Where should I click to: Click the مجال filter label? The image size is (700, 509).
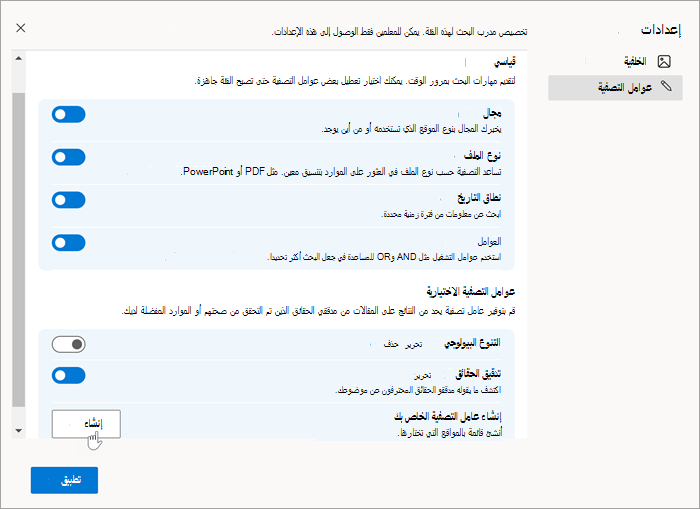(x=492, y=113)
